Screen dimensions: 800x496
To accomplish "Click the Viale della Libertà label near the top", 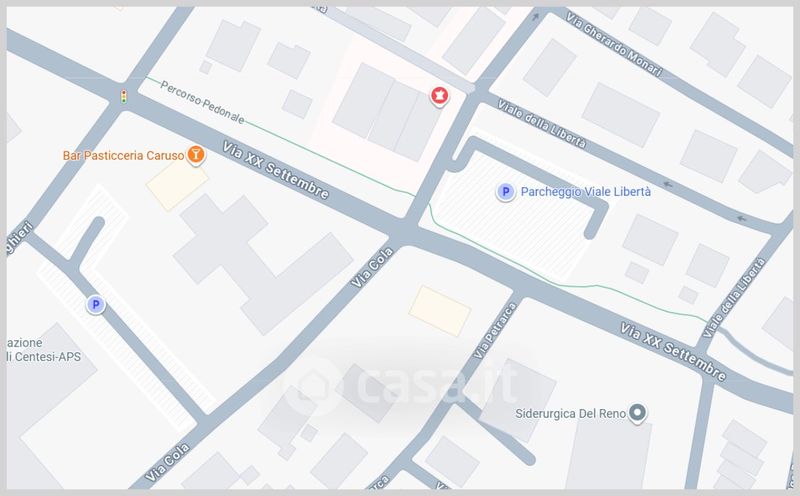I will 541,124.
